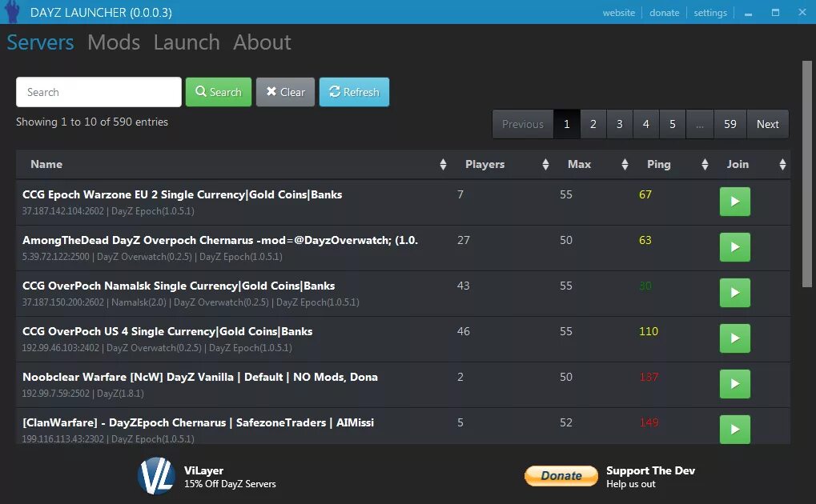Click the address 37.187.142.104:2602 line
Screen dimensions: 816x504
(x=108, y=211)
